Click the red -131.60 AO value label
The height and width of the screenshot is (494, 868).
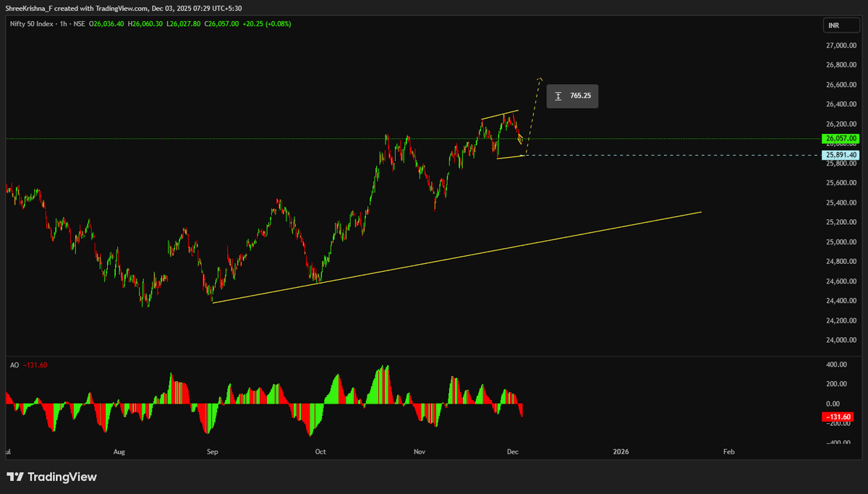(838, 417)
